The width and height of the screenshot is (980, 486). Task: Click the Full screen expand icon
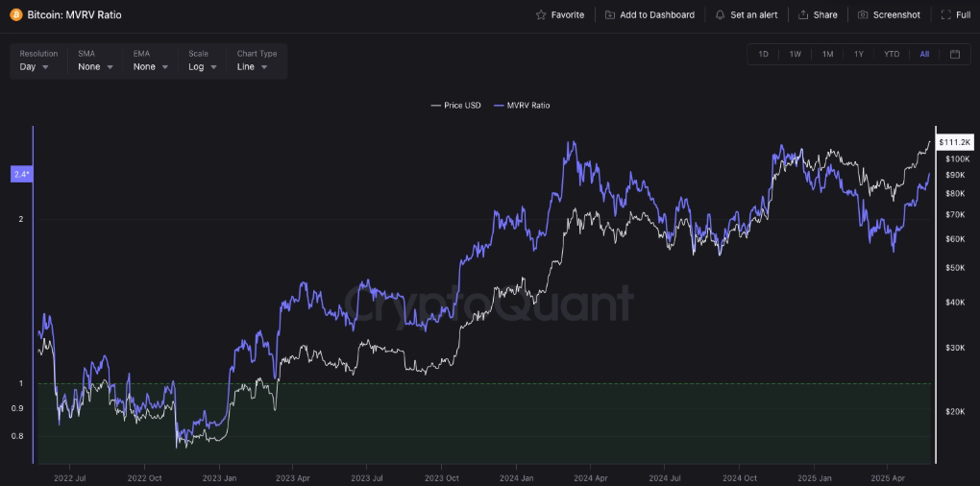pyautogui.click(x=946, y=15)
